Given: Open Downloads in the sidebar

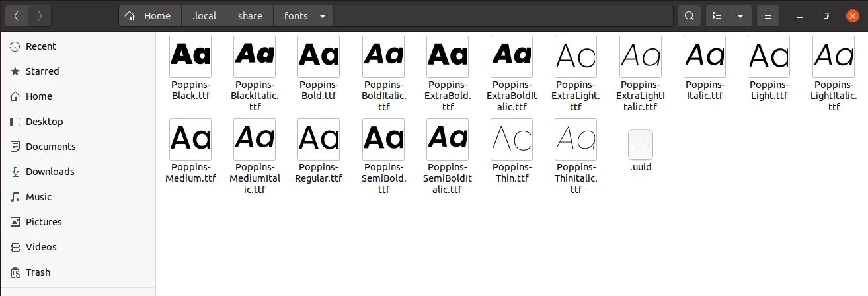Looking at the screenshot, I should click(x=78, y=172).
